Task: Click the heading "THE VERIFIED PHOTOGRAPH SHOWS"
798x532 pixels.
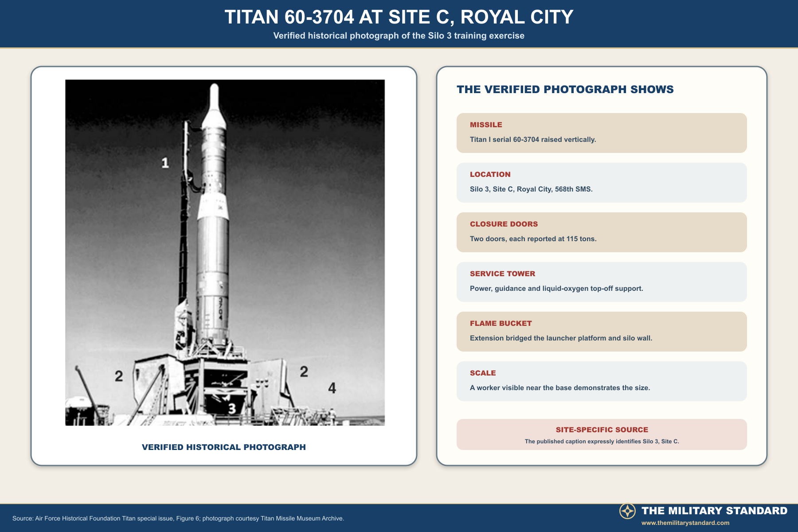Action: pyautogui.click(x=565, y=90)
